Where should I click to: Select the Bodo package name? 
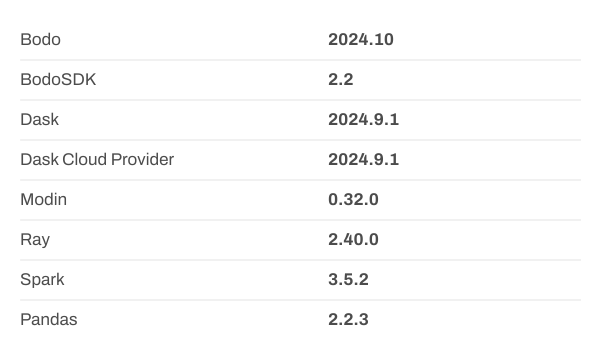[x=40, y=39]
